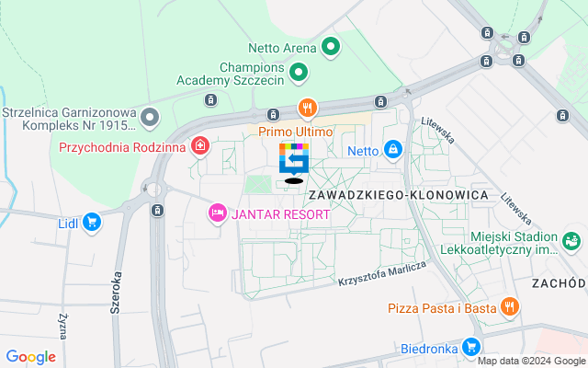Click the tram stop icon near Lidl
Viewport: 588px width, 368px height.
[157, 211]
